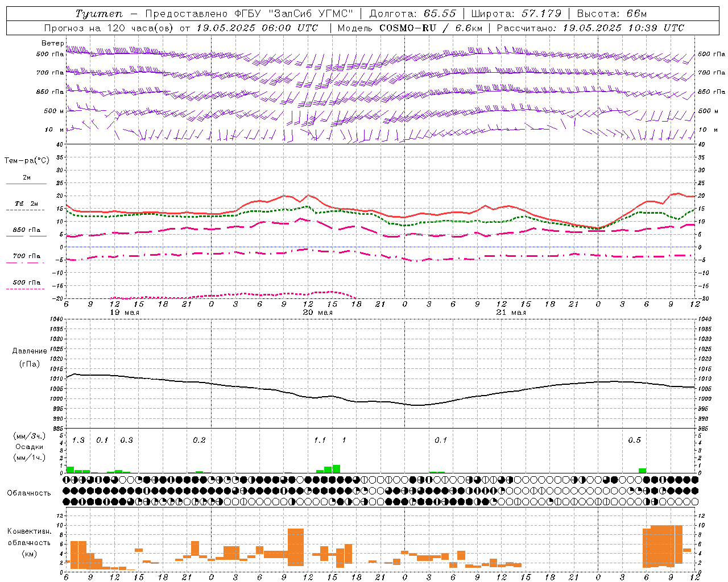This screenshot has width=728, height=582.
Task: Click the red line sample under "2м" legend
Action: click(x=26, y=184)
